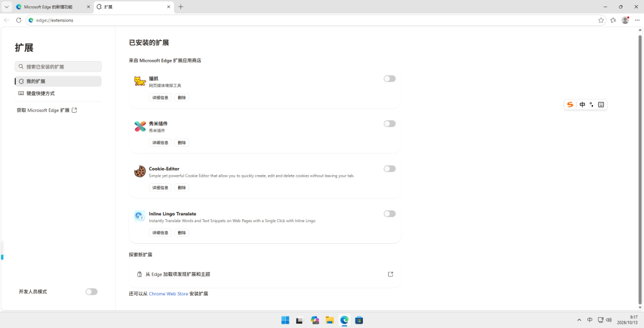Click the page vertical scrollbar

[640, 169]
